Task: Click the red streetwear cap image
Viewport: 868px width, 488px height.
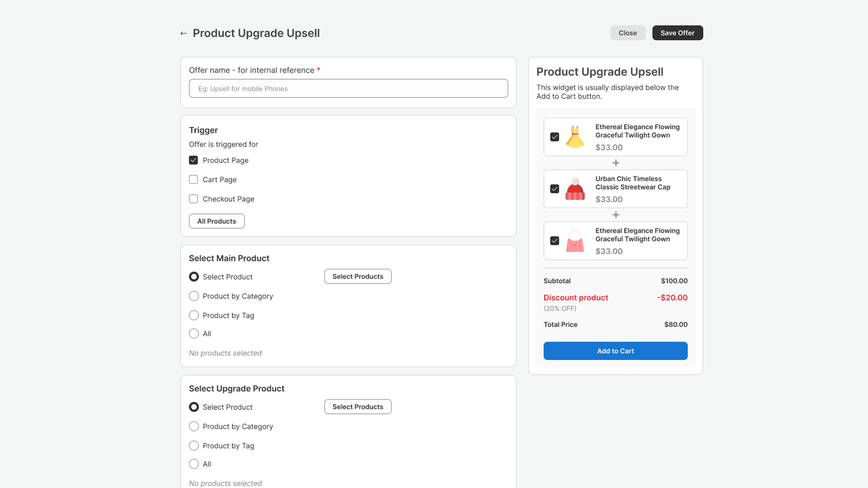Action: click(576, 189)
